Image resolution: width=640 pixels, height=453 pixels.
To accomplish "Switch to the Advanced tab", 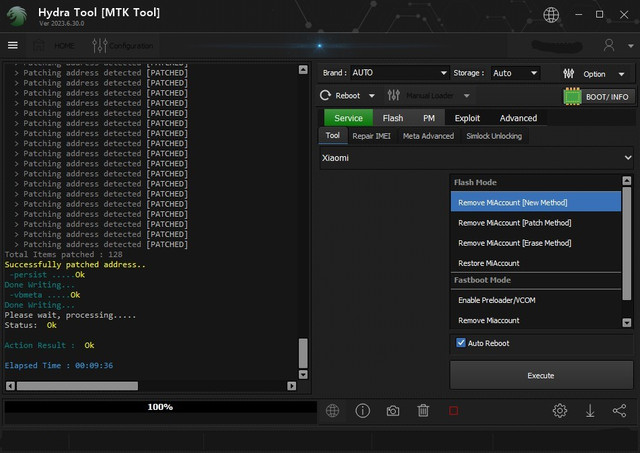I will 518,118.
